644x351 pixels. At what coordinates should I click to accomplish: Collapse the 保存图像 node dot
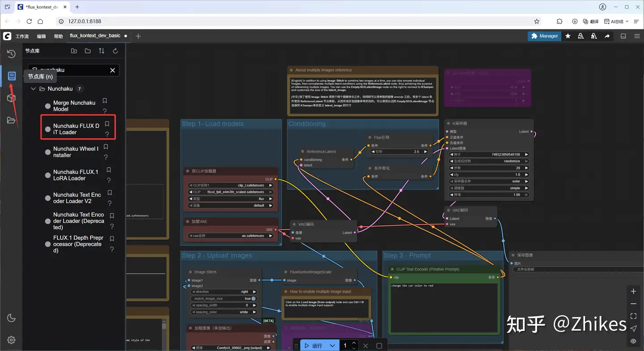tap(513, 255)
